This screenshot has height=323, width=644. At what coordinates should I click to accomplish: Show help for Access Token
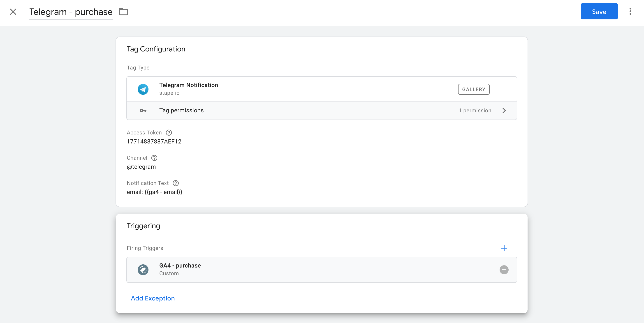[x=169, y=133]
